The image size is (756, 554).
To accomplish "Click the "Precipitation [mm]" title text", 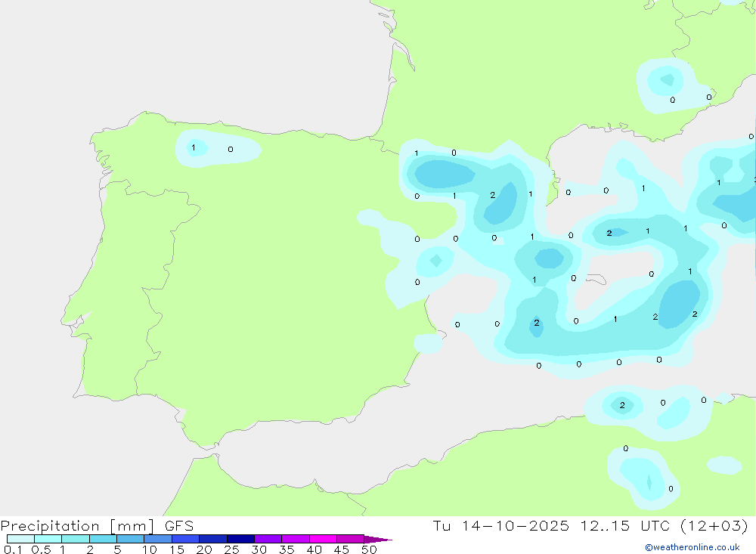I will click(x=77, y=526).
